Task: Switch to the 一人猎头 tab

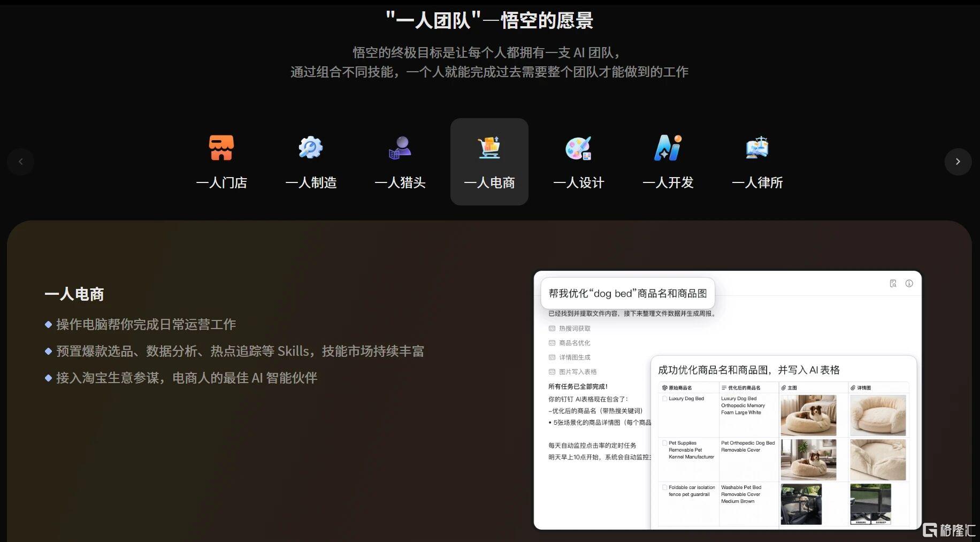Action: click(400, 162)
